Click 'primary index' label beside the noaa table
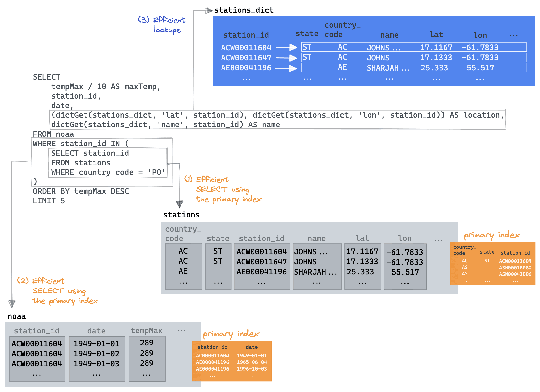Image resolution: width=540 pixels, height=392 pixels. tap(231, 334)
